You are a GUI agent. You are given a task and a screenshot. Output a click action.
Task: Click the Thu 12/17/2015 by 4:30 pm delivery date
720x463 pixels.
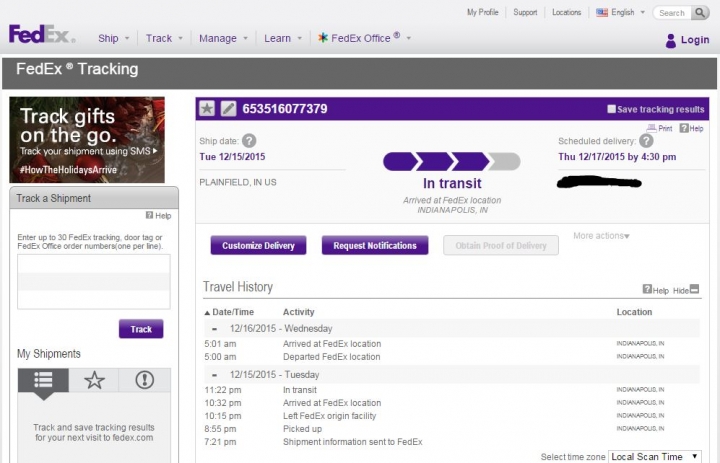click(617, 157)
